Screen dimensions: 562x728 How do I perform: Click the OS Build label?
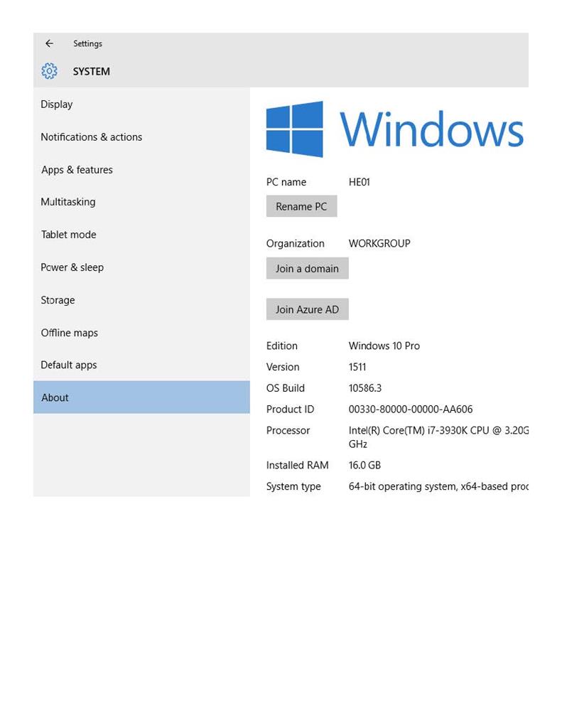286,388
